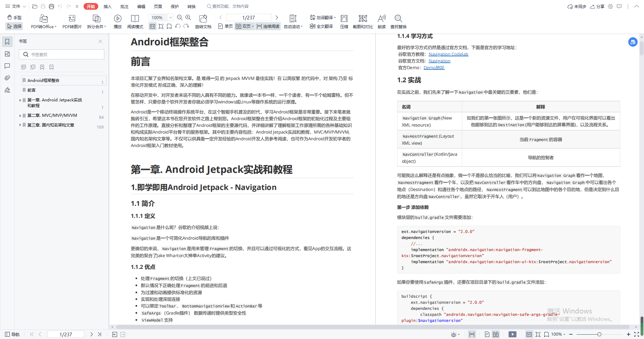The width and height of the screenshot is (644, 339).
Task: Click the 书签查找 bookmark search field
Action: (x=61, y=54)
